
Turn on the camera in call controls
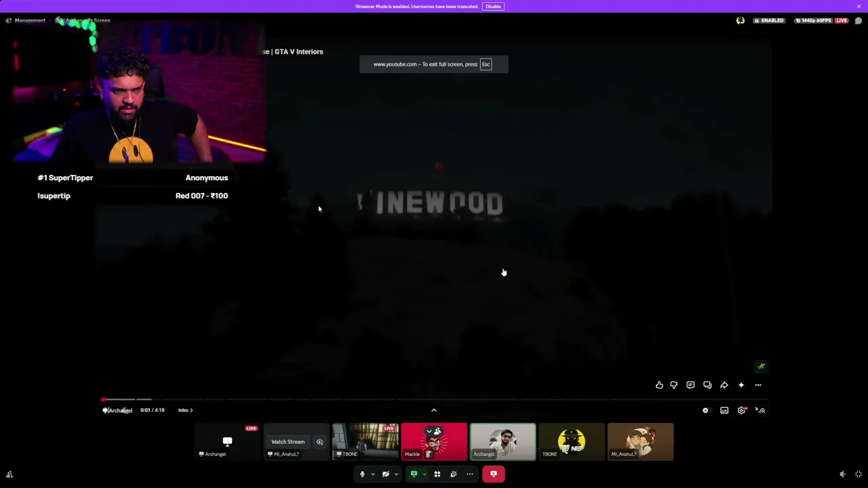pos(385,474)
